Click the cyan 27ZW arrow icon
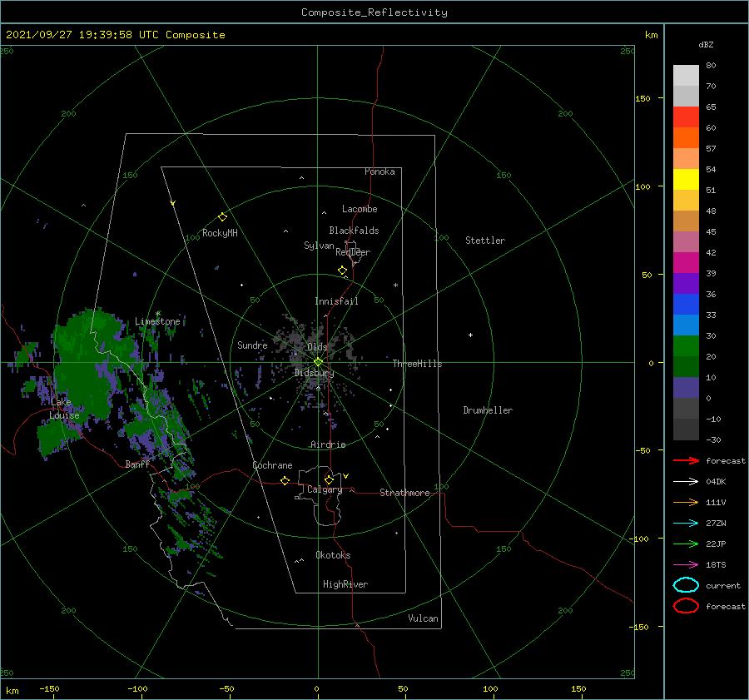 [x=686, y=524]
